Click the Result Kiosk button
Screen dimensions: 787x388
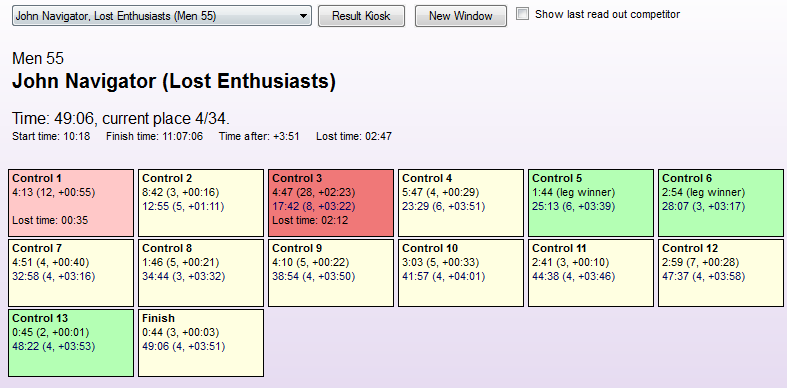(361, 16)
